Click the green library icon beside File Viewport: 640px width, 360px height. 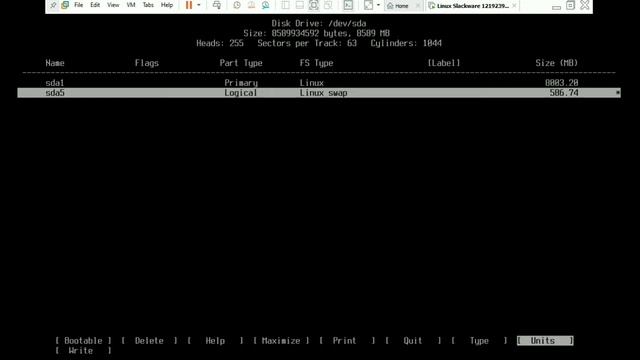(65, 5)
